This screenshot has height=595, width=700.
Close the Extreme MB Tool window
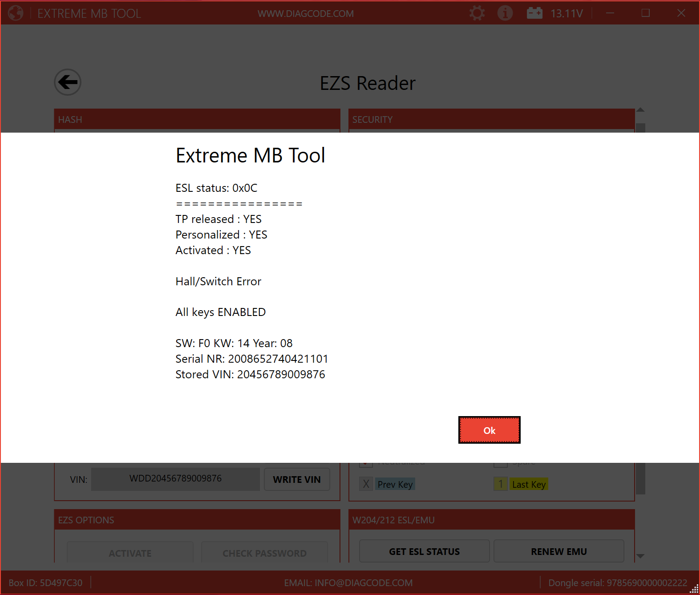click(681, 13)
